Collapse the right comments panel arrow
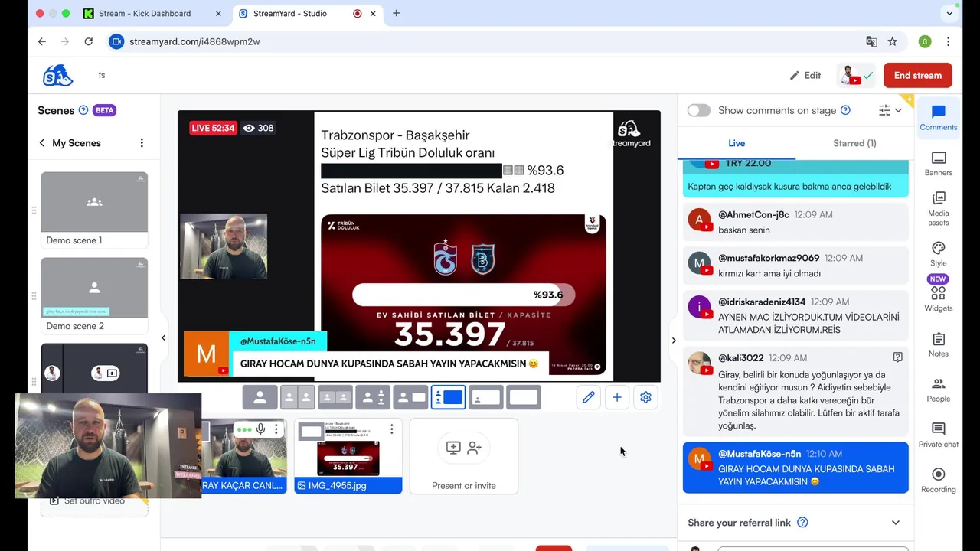980x551 pixels. pyautogui.click(x=674, y=340)
